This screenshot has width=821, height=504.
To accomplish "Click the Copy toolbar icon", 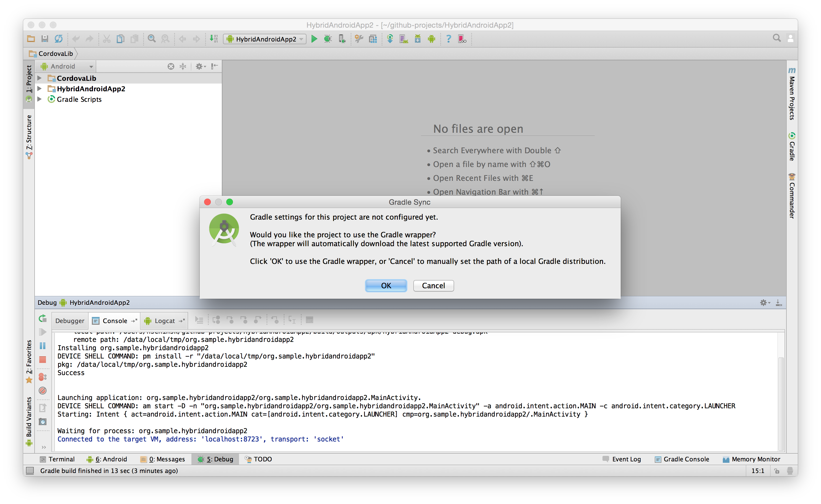I will (x=120, y=39).
